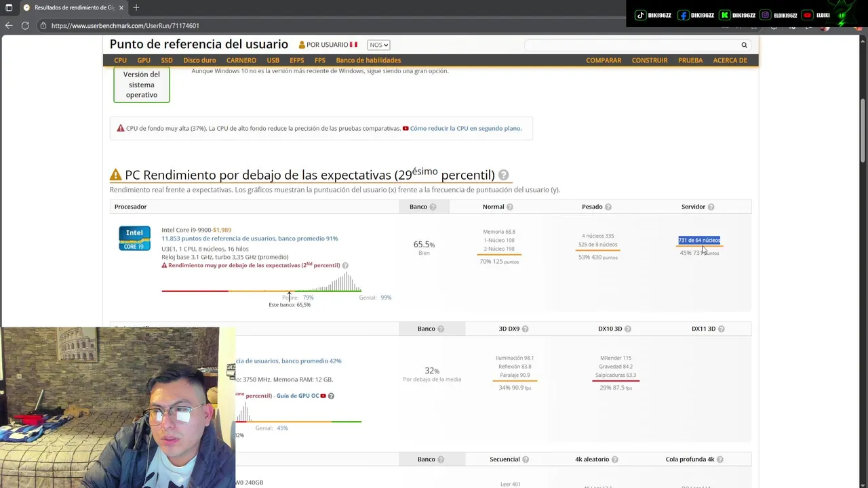Click help icon beside GPU row Banco header

coord(441,329)
